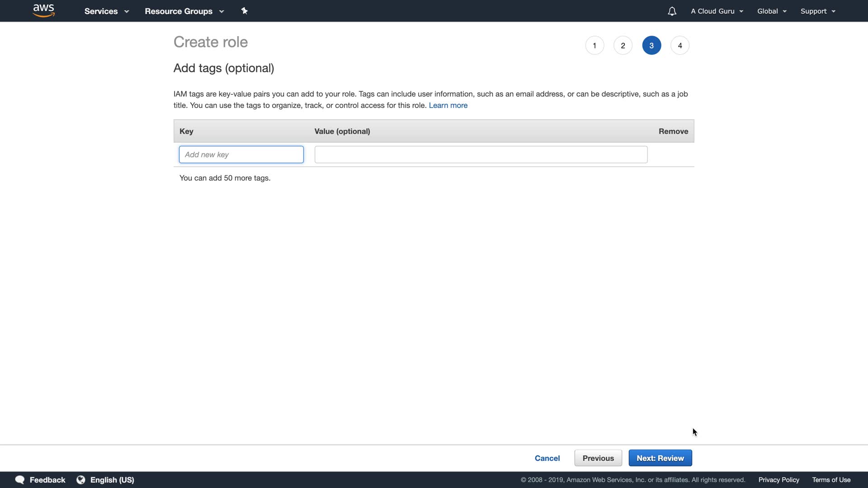
Task: Click the globe language icon
Action: [81, 480]
